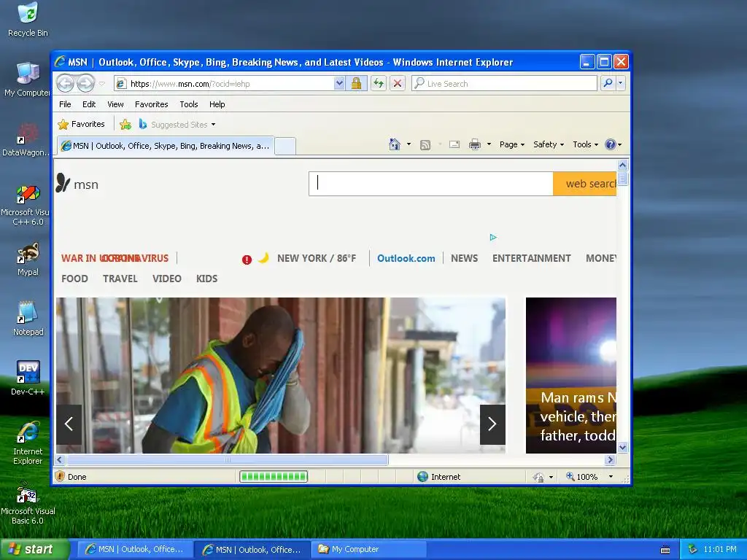Print page with printer icon
Screen dimensions: 747x560
[475, 144]
